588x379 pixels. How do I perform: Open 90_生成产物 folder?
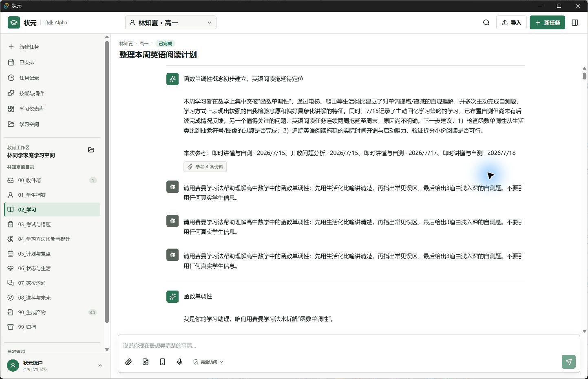(52, 312)
